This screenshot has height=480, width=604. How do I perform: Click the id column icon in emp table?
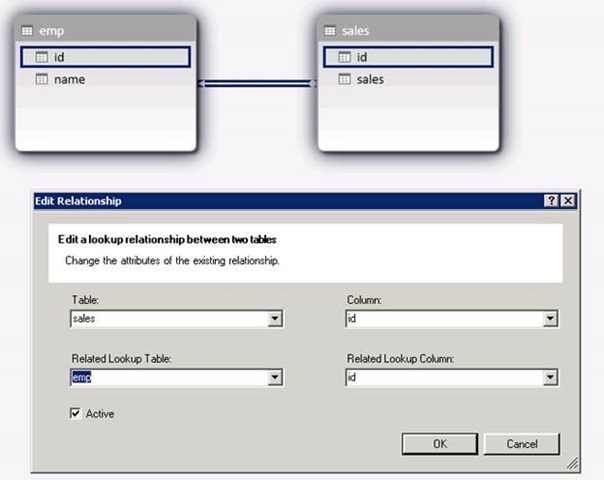(42, 57)
